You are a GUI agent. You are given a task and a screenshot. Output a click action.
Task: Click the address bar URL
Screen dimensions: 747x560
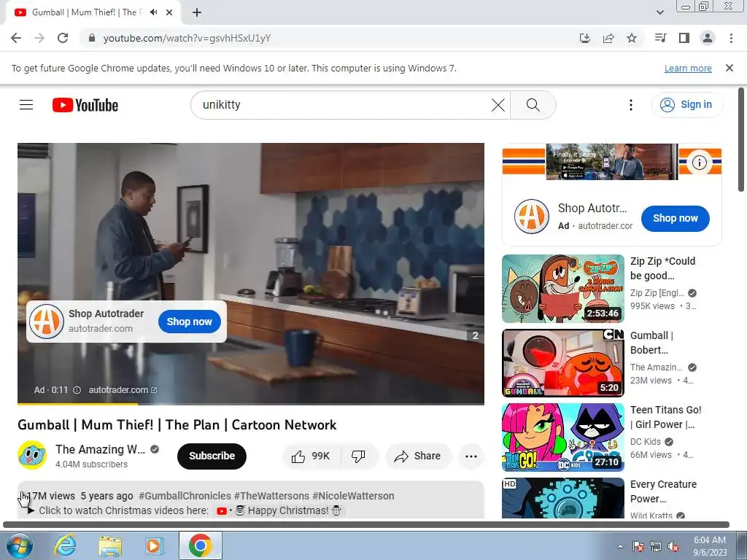tap(187, 38)
